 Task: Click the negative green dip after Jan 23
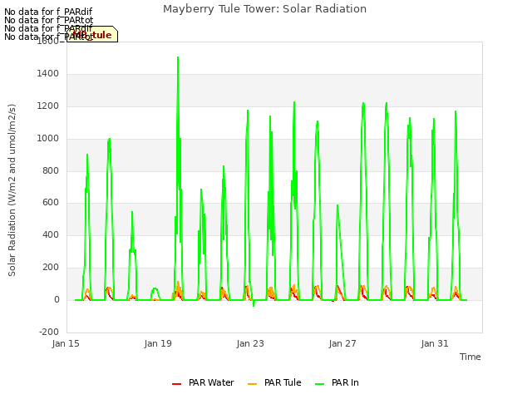pyautogui.click(x=254, y=304)
